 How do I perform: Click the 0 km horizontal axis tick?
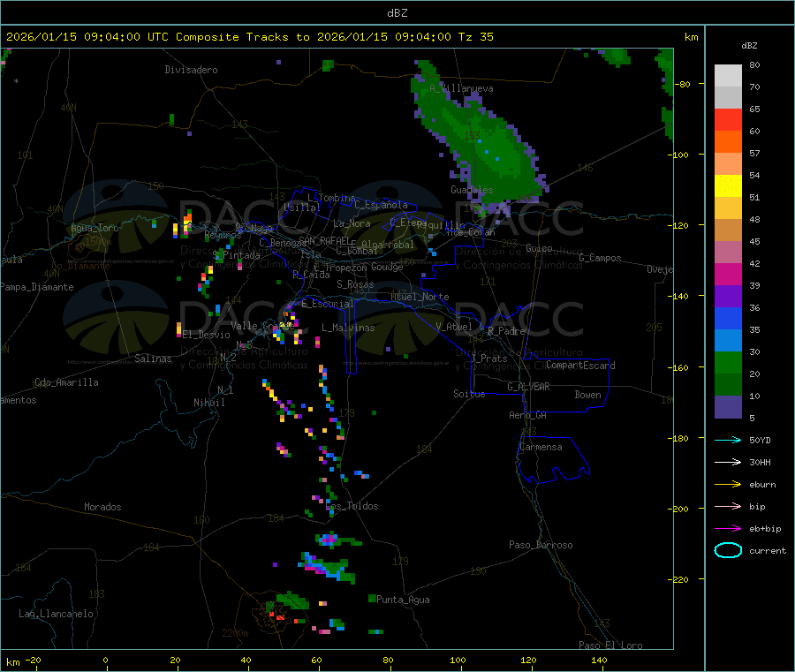(x=106, y=660)
